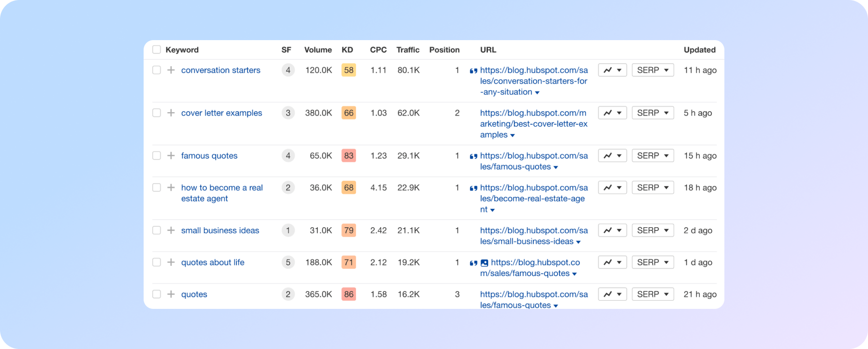Sort by SF column header

(x=286, y=50)
